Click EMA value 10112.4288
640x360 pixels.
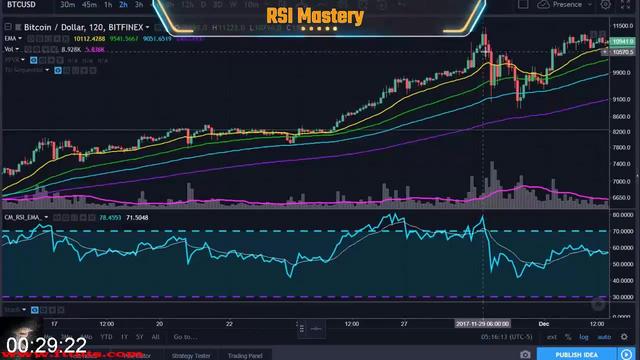[89, 39]
